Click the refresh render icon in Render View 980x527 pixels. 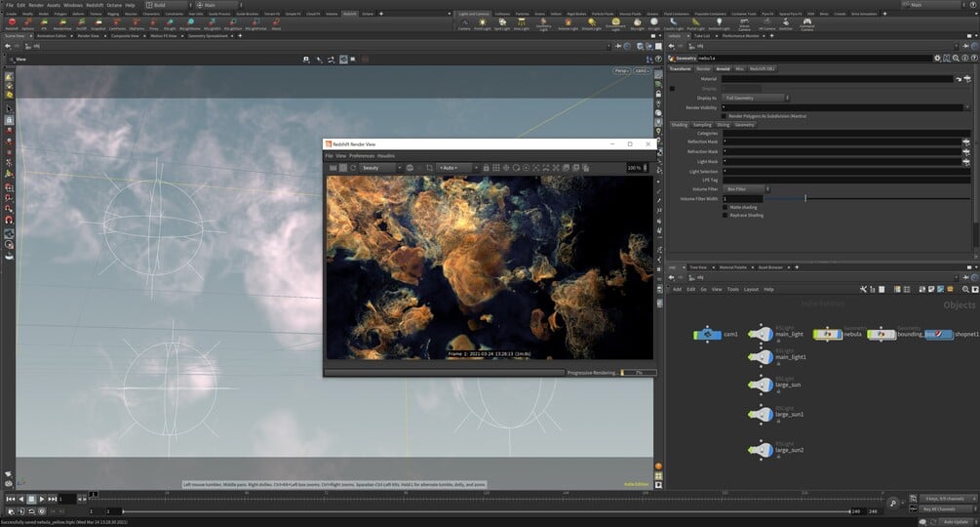point(353,168)
